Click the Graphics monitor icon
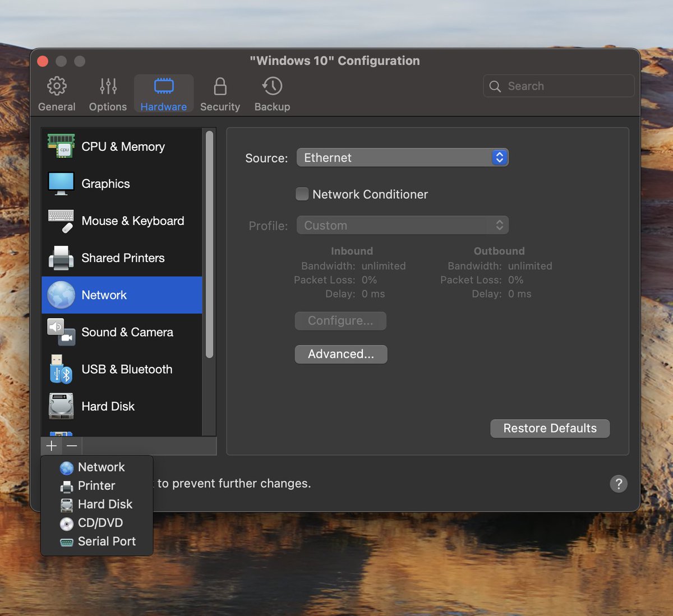Screen dimensions: 673x616 pyautogui.click(x=61, y=183)
